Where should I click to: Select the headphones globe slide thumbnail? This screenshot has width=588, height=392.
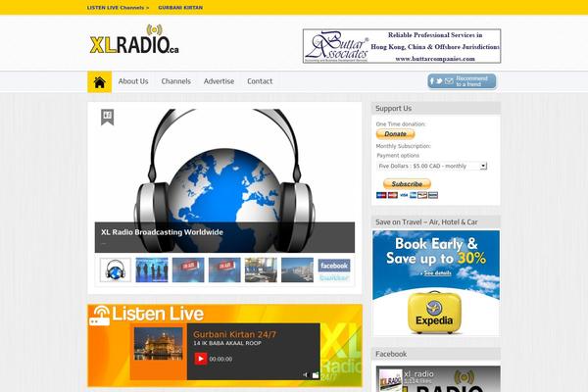pyautogui.click(x=116, y=270)
